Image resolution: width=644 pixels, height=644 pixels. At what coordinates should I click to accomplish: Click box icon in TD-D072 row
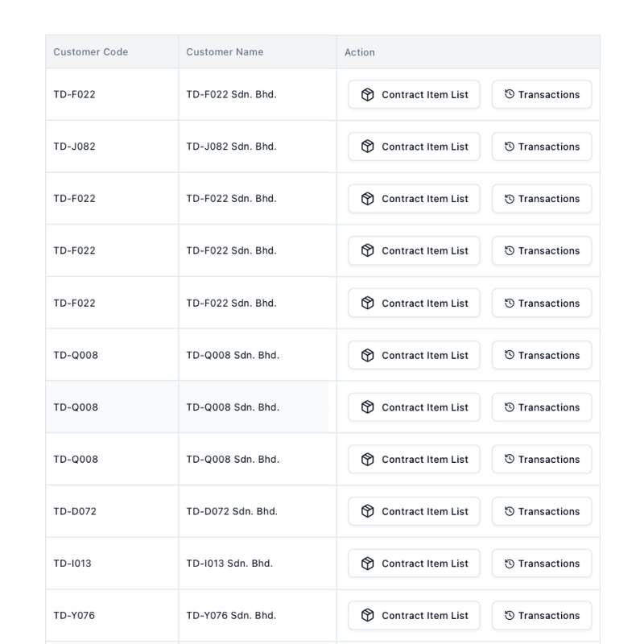point(367,511)
